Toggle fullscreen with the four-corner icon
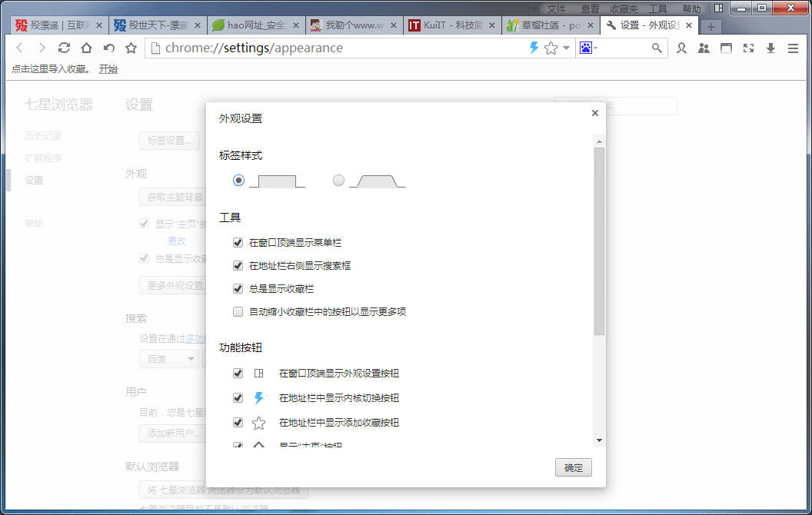The height and width of the screenshot is (515, 812). 748,48
